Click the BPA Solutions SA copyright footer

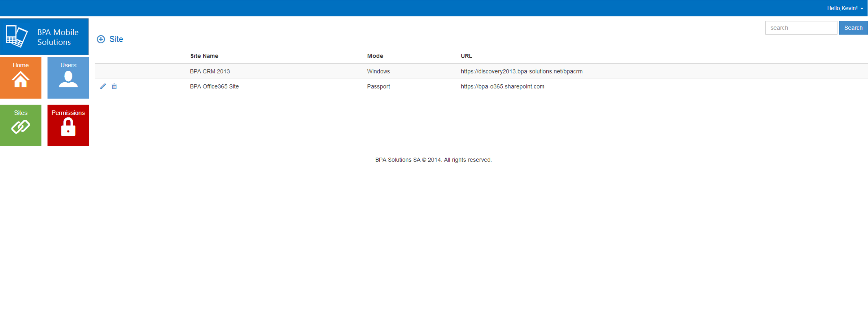pyautogui.click(x=433, y=159)
